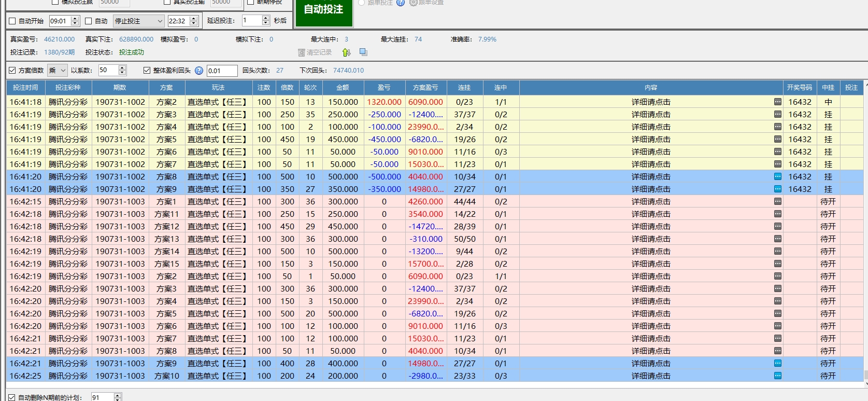Click 详细请点击 in 190731-1002 方案2 row
Screen dimensions: 868x401
(651, 102)
